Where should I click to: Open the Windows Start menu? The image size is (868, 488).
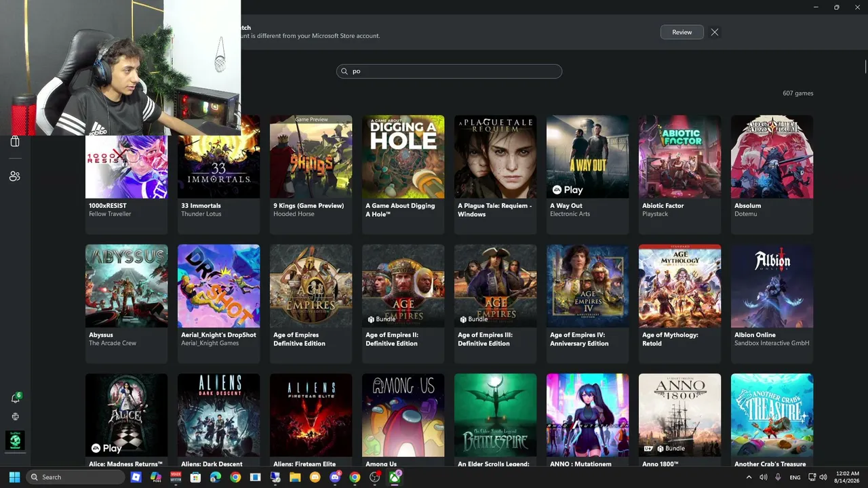(14, 477)
